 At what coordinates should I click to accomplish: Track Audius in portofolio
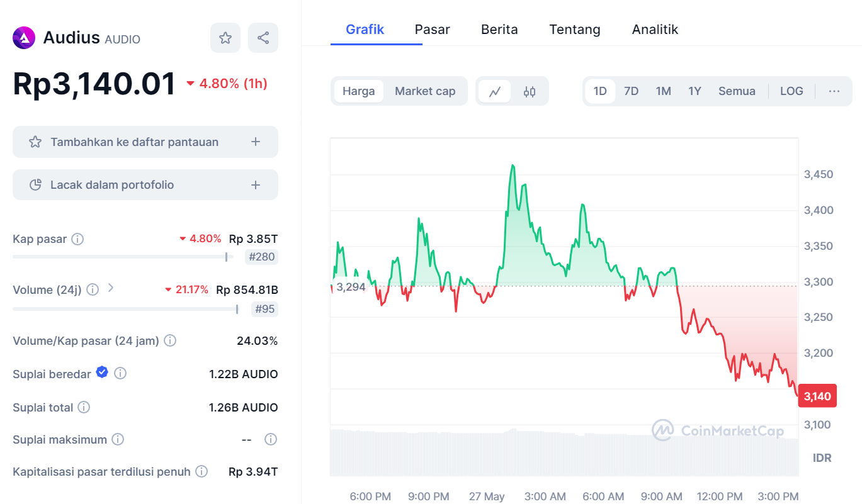[145, 185]
